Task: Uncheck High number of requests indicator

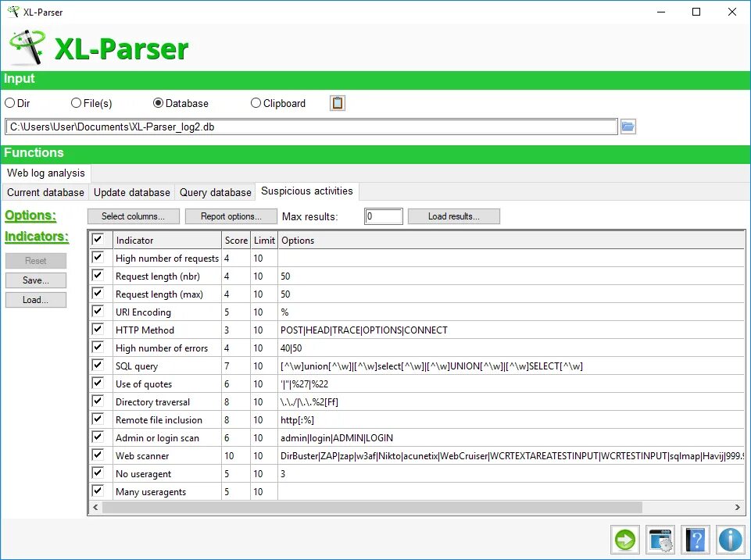Action: coord(98,258)
